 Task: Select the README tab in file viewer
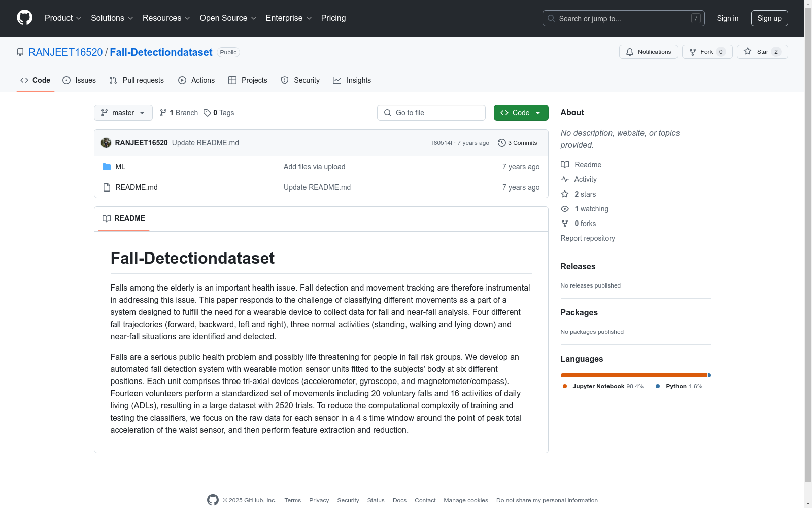pyautogui.click(x=124, y=218)
